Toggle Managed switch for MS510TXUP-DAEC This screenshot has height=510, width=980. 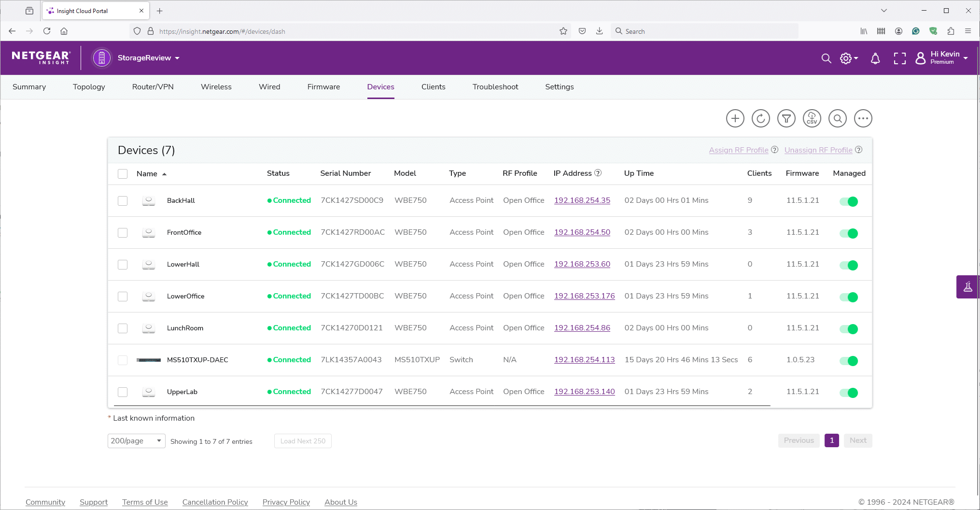pyautogui.click(x=849, y=361)
